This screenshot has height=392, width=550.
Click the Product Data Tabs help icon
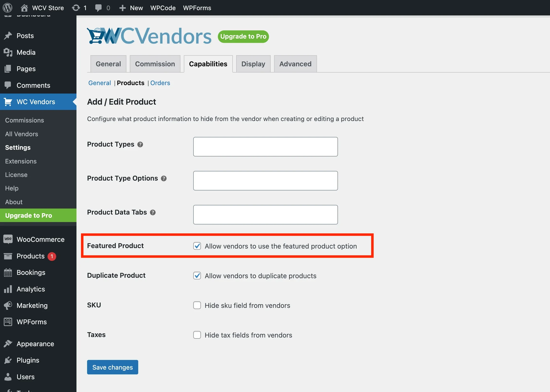point(153,212)
